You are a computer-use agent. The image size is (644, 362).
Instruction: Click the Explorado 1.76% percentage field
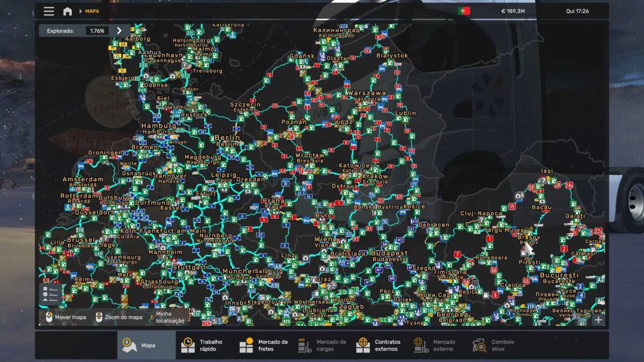point(97,31)
